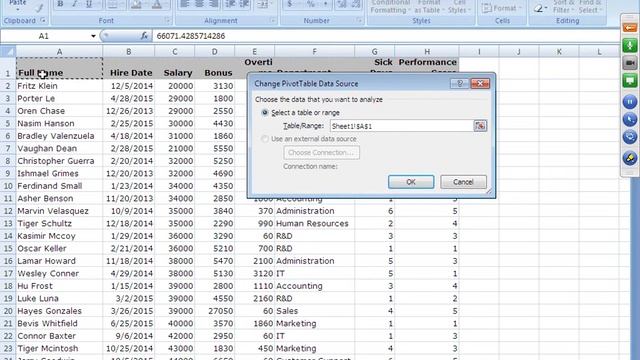
Task: Open the Alignment dialog launcher
Action: click(273, 20)
